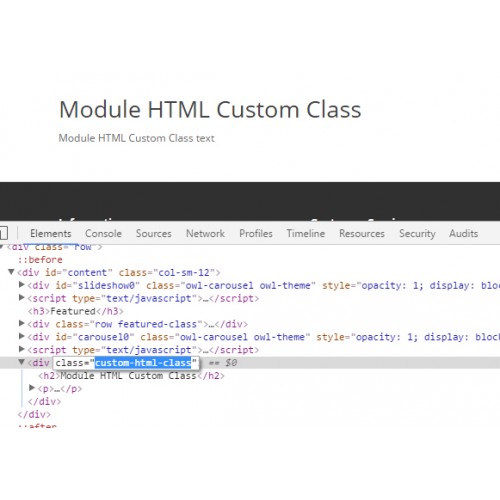Select the closing </div> below the p node

pos(44,402)
